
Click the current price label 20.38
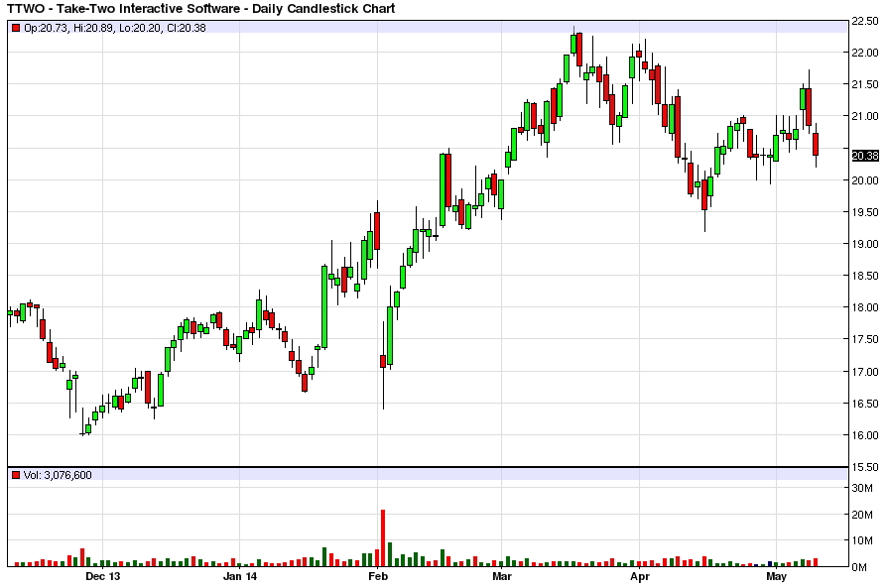pyautogui.click(x=865, y=156)
